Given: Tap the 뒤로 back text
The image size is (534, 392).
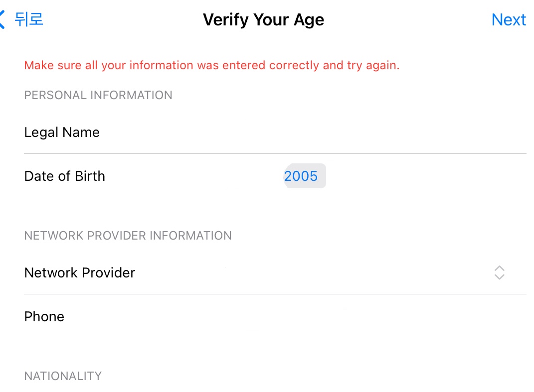Looking at the screenshot, I should [29, 19].
